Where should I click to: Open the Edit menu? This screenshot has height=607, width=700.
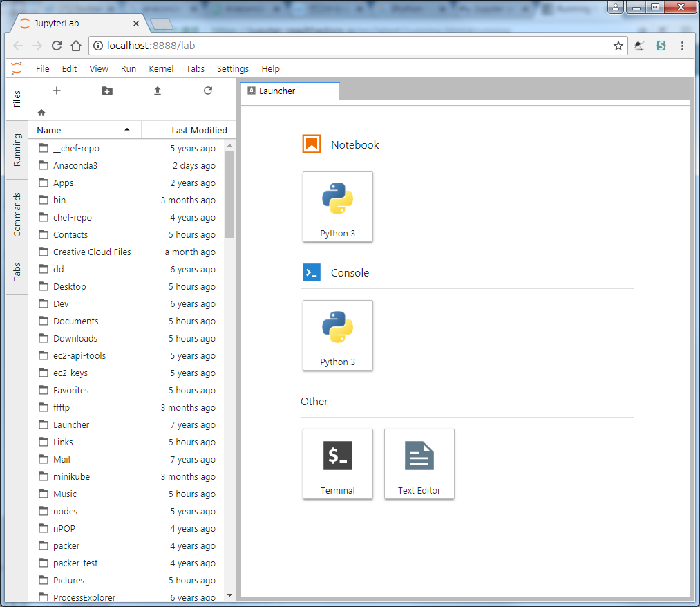[69, 68]
